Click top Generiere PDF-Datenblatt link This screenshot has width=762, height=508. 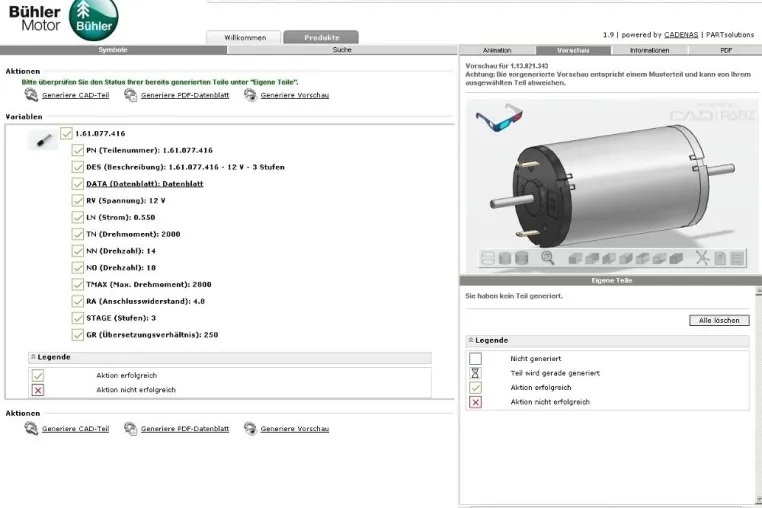click(185, 95)
